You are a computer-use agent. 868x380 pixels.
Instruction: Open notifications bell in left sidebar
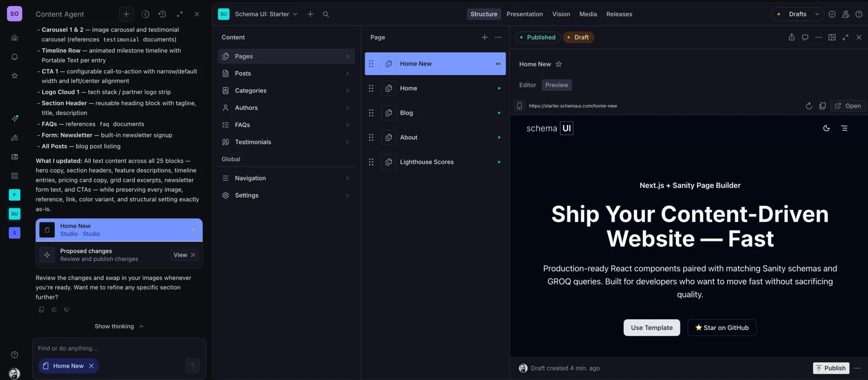pyautogui.click(x=14, y=56)
